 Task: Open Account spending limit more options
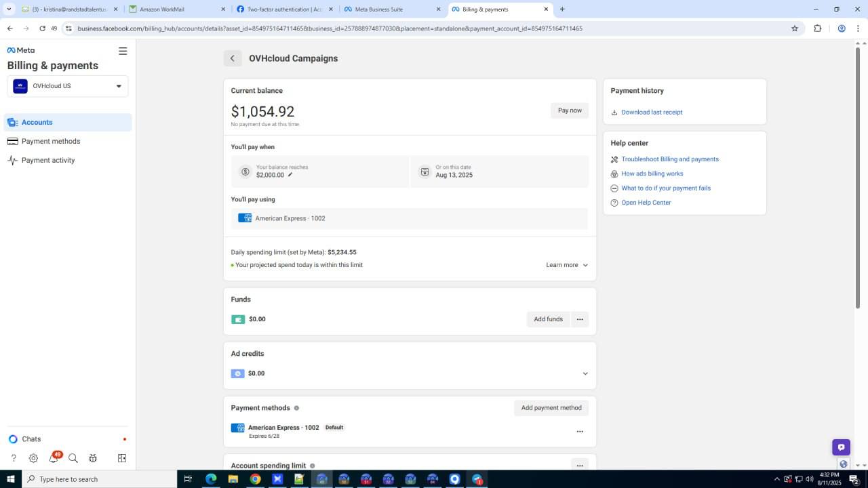[x=580, y=465]
